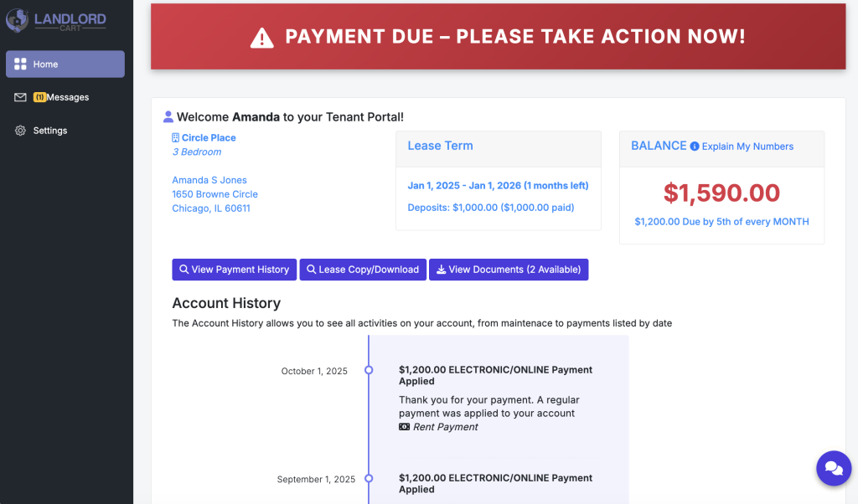The height and width of the screenshot is (504, 858).
Task: Open the Messages menu item
Action: point(68,98)
